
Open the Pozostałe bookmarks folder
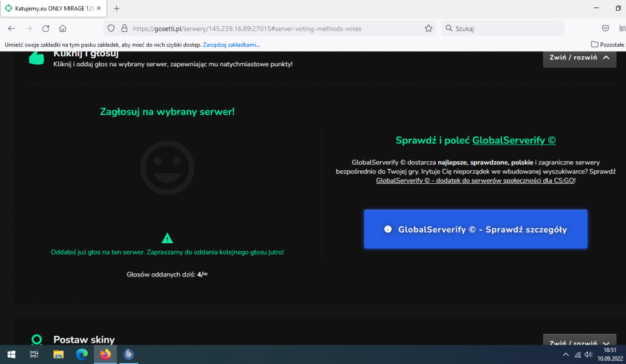click(x=608, y=44)
